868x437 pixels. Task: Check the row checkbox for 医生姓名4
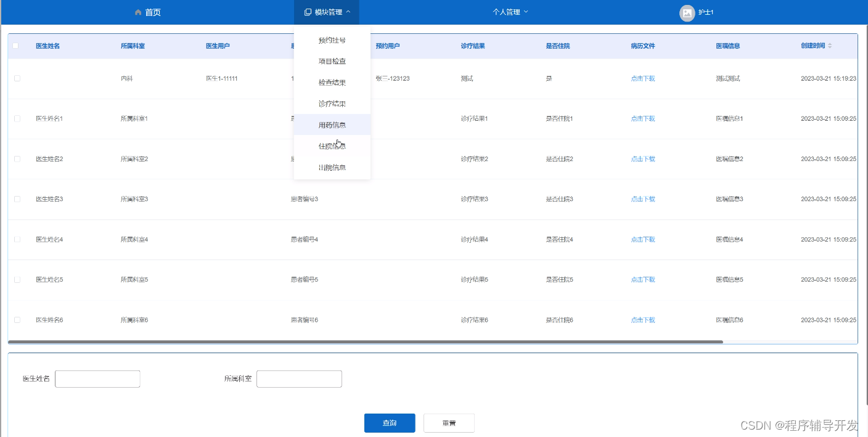[17, 239]
